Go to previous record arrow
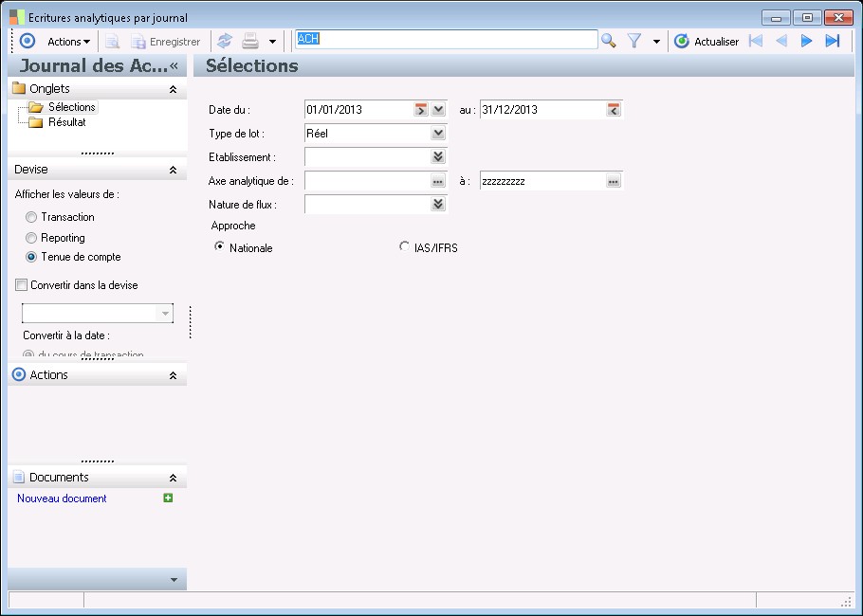863x616 pixels. coord(781,41)
